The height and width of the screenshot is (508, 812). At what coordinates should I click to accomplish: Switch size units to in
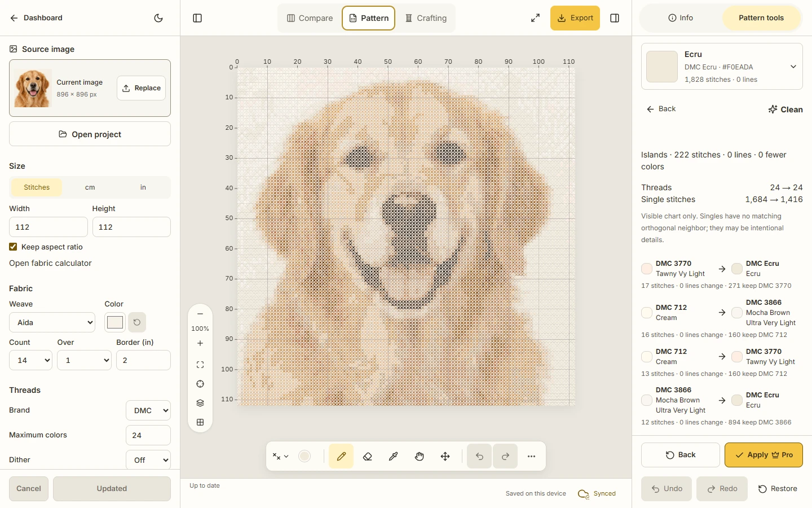click(143, 187)
